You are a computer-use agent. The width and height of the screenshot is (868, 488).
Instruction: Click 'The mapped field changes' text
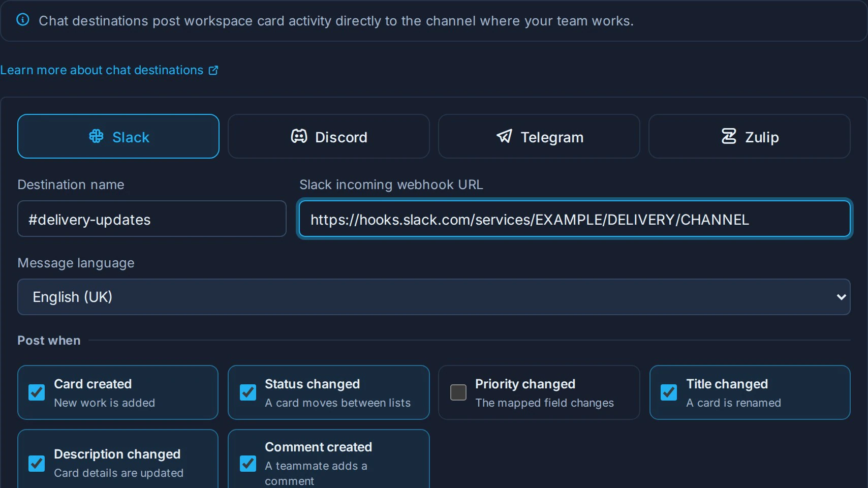[545, 403]
